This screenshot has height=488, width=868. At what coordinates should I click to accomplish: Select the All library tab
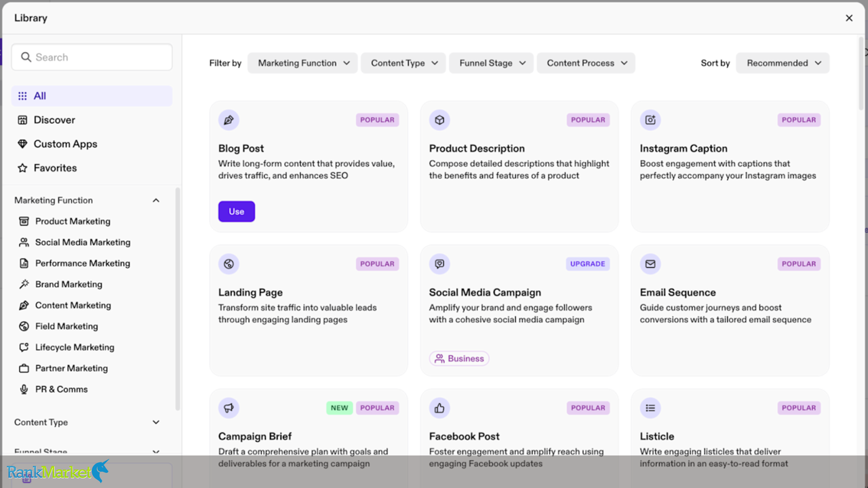click(92, 96)
